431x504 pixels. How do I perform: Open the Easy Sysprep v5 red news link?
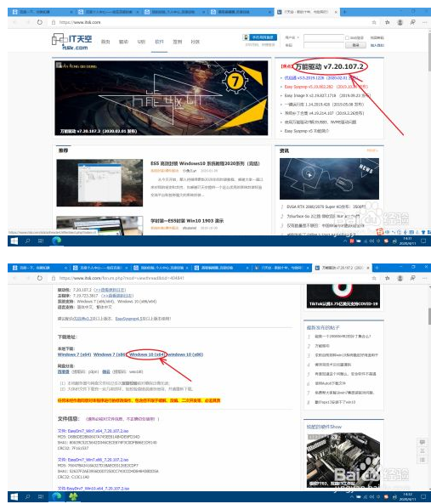326,87
